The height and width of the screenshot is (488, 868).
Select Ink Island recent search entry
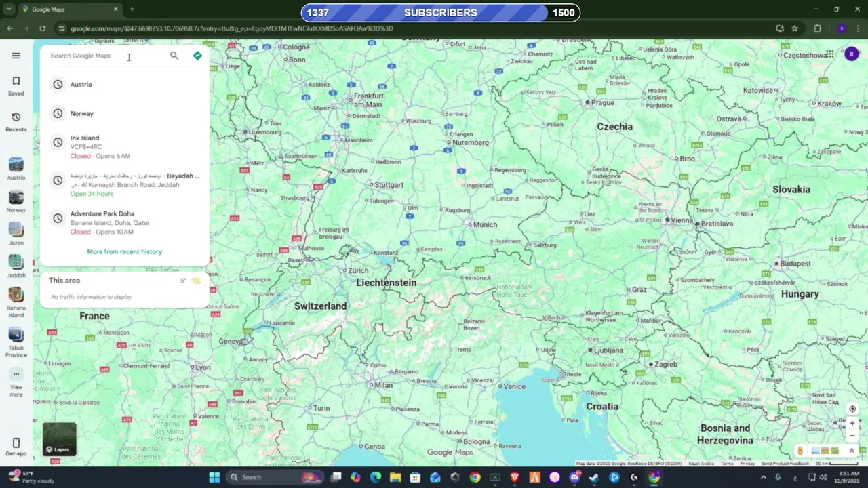pos(125,146)
